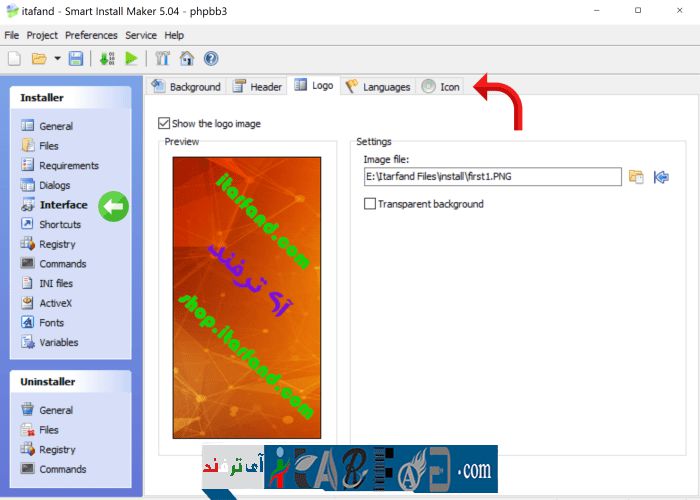
Task: Click the New project toolbar icon
Action: point(14,59)
